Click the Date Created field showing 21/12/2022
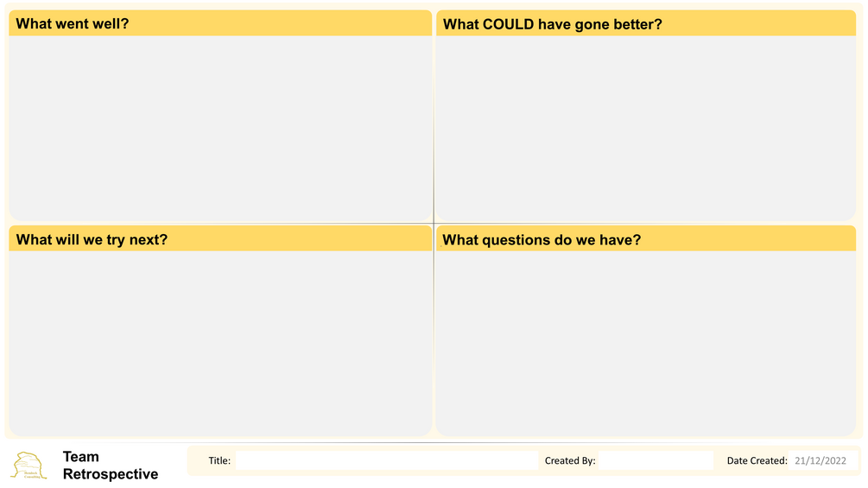This screenshot has height=488, width=868. (x=820, y=461)
